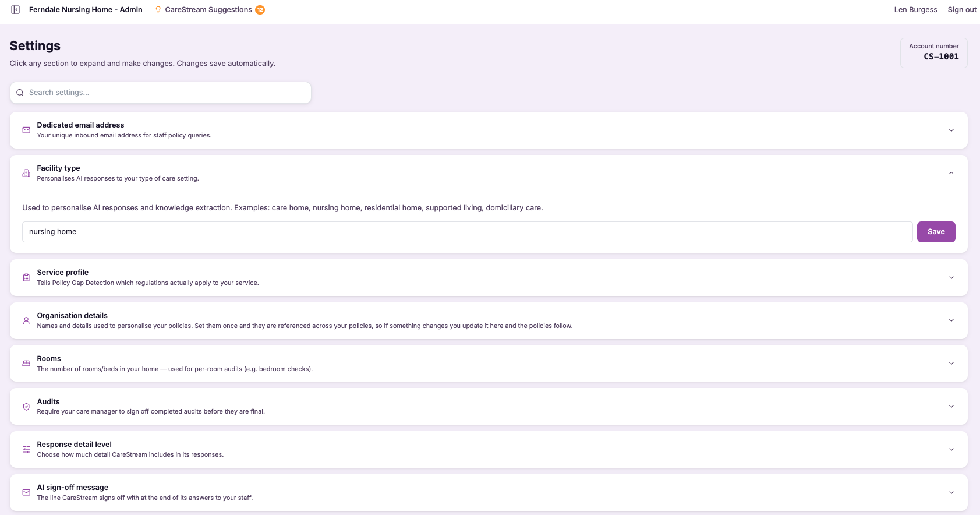Click the Facility type heading

(58, 168)
